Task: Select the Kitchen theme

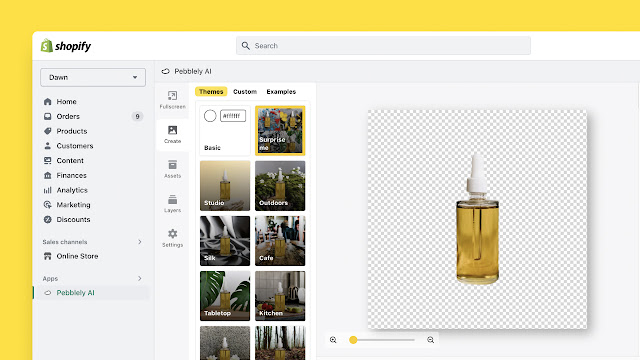Action: [x=280, y=296]
